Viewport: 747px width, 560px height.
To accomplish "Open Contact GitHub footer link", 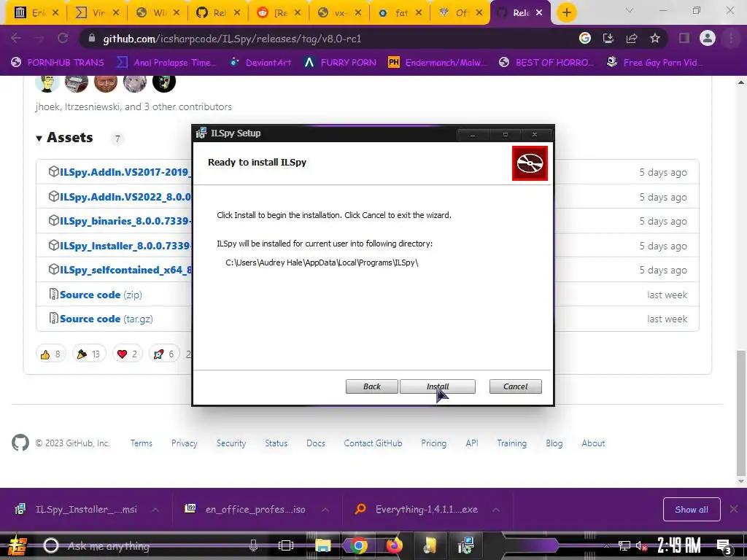I will [373, 443].
